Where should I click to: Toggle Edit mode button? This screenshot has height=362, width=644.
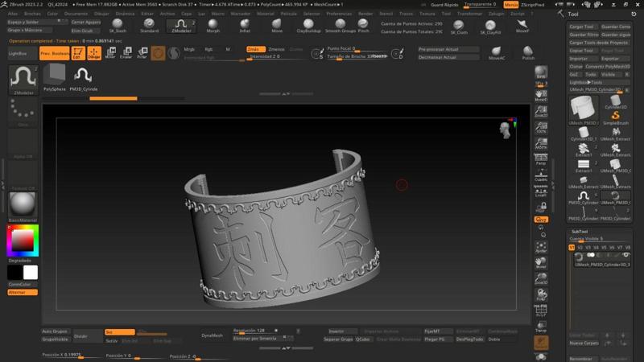78,53
